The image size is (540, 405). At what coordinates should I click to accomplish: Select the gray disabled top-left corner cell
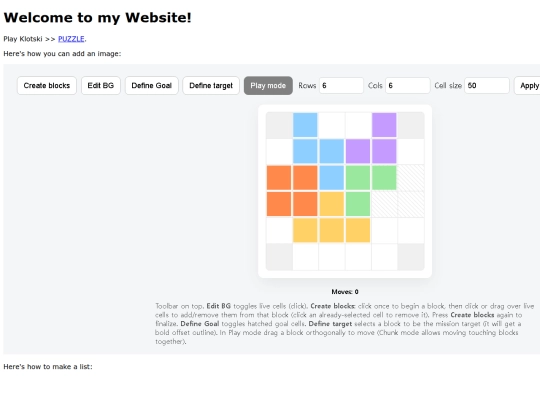point(279,125)
